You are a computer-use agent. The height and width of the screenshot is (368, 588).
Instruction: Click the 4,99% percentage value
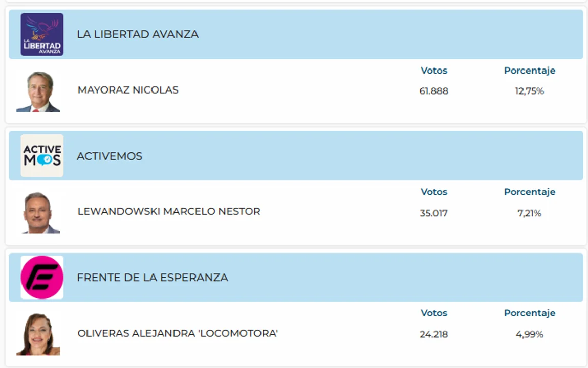coord(530,334)
